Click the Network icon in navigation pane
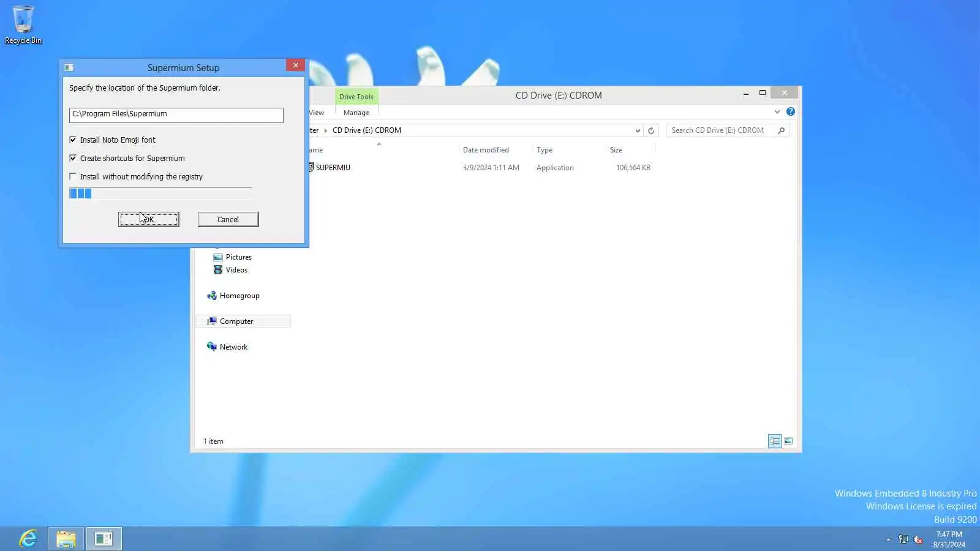This screenshot has height=551, width=980. point(212,347)
